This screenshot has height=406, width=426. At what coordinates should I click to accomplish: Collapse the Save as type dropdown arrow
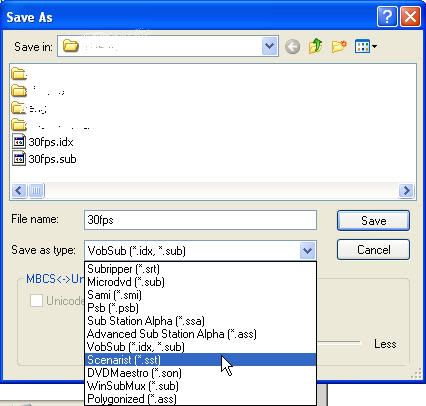pos(307,250)
